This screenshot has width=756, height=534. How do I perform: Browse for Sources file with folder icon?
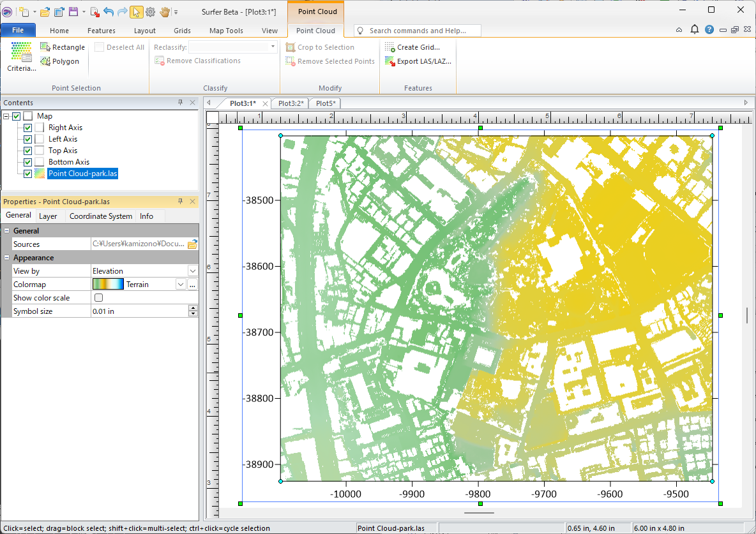click(x=192, y=244)
